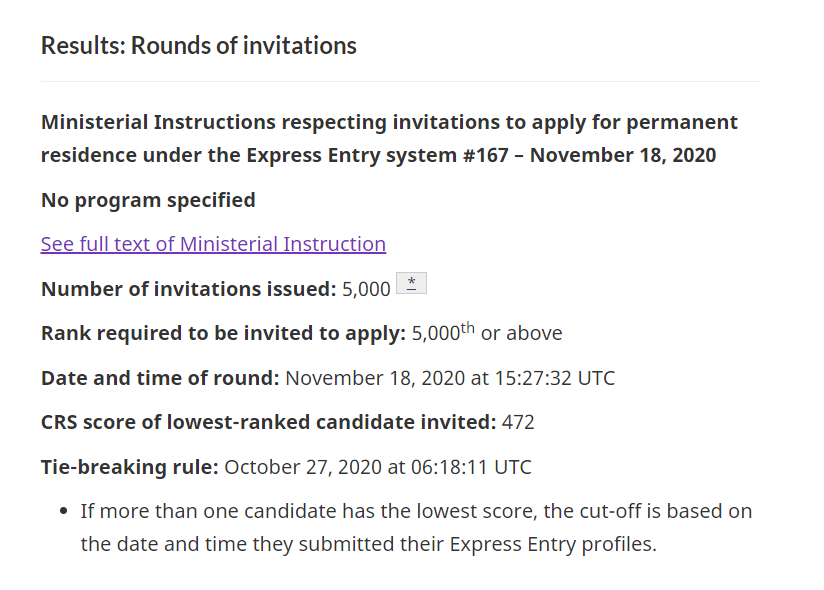This screenshot has width=824, height=590.
Task: Click the 'October 27, 2020 at 06:18:11 UTC' value
Action: pos(378,467)
